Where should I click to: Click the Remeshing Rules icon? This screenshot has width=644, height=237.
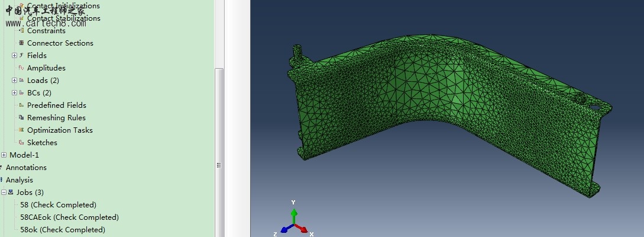pyautogui.click(x=22, y=118)
